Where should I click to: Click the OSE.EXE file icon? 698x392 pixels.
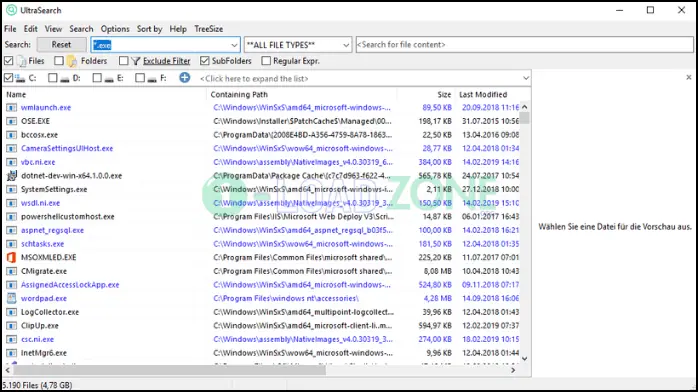coord(12,121)
